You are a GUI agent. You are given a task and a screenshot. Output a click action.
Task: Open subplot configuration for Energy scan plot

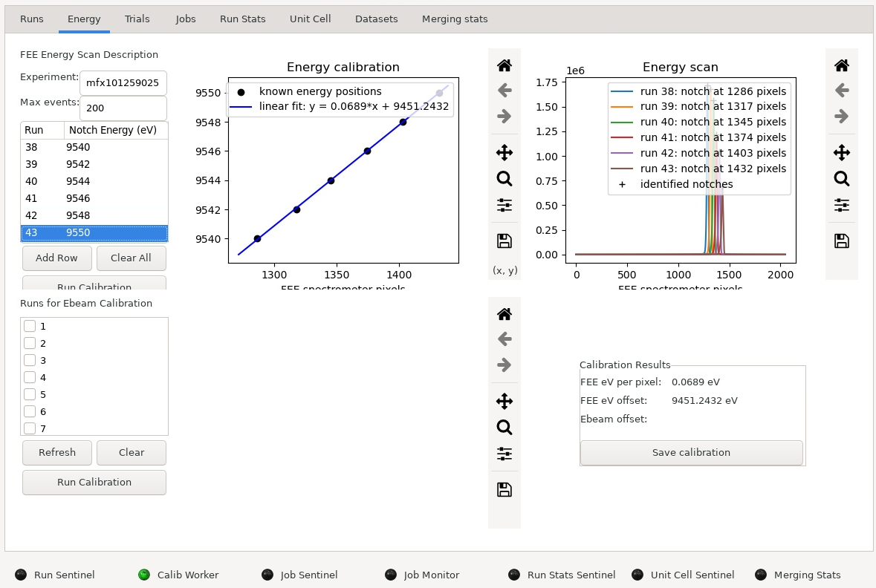[841, 205]
